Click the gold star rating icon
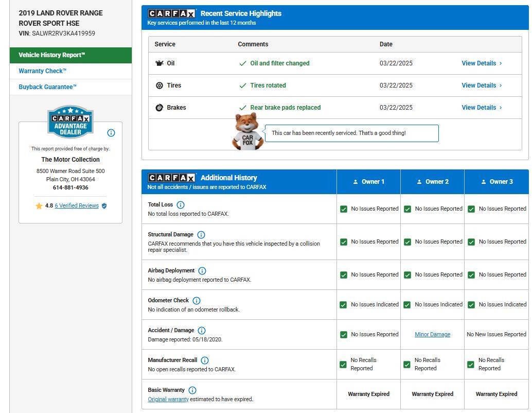532x413 pixels. (39, 206)
